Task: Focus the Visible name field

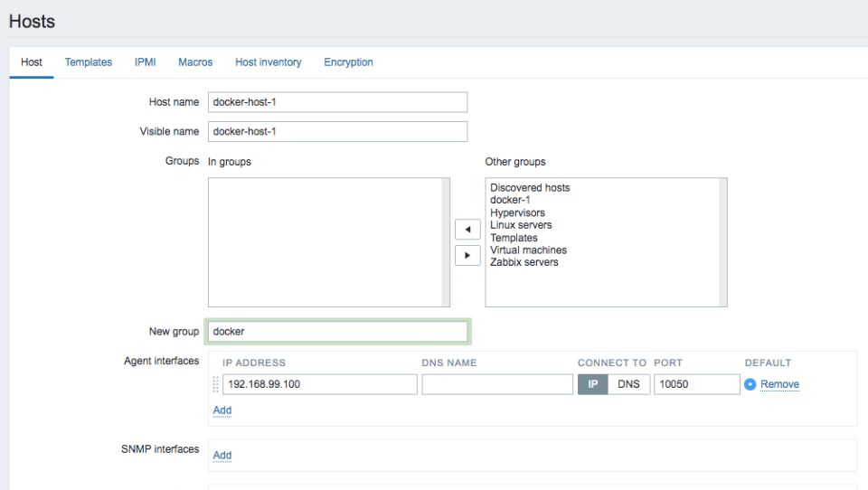Action: tap(337, 131)
